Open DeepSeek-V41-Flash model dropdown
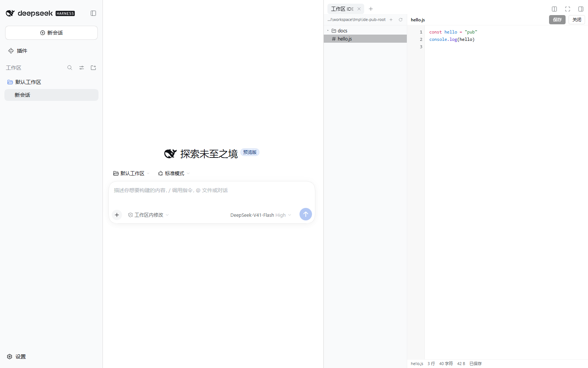 (261, 215)
